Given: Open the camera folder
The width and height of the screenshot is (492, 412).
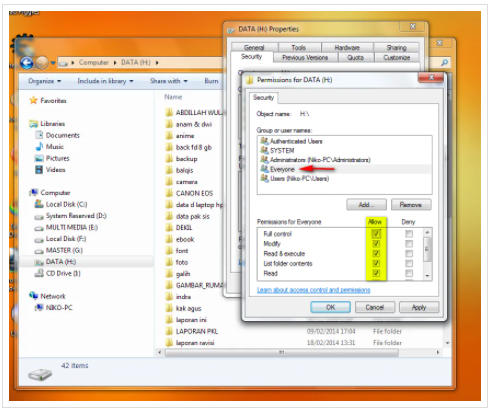Looking at the screenshot, I should click(181, 182).
